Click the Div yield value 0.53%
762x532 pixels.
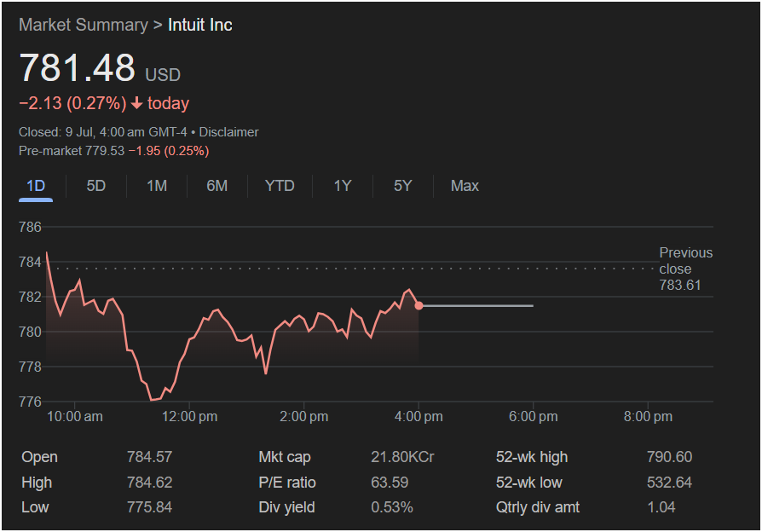tap(392, 507)
